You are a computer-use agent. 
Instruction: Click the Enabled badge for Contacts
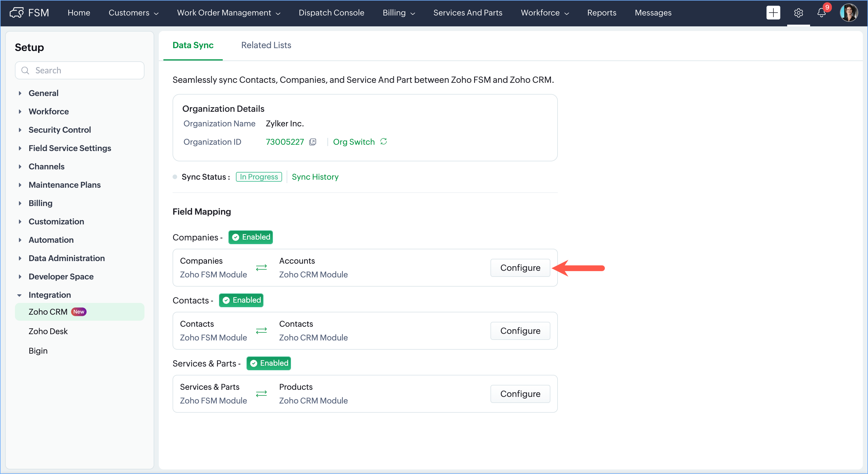(241, 300)
